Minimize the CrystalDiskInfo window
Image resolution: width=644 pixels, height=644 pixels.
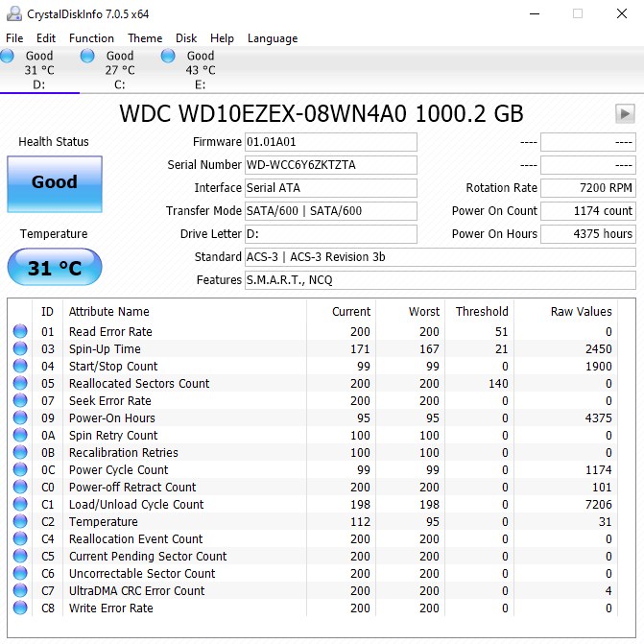click(535, 14)
